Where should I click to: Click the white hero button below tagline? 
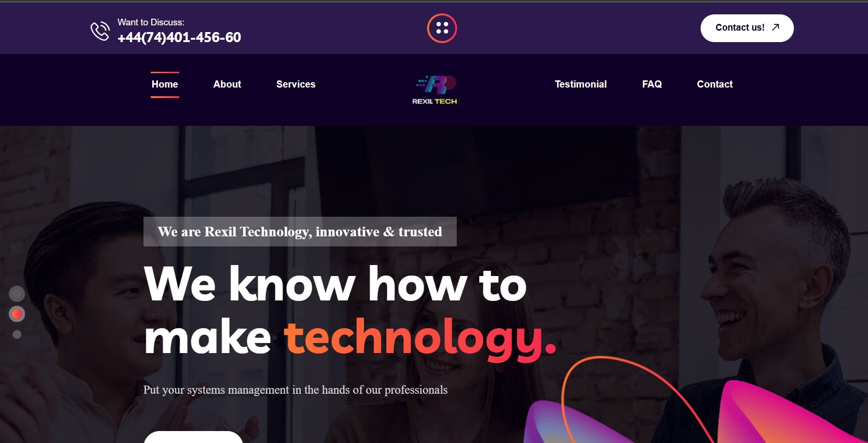pyautogui.click(x=193, y=437)
